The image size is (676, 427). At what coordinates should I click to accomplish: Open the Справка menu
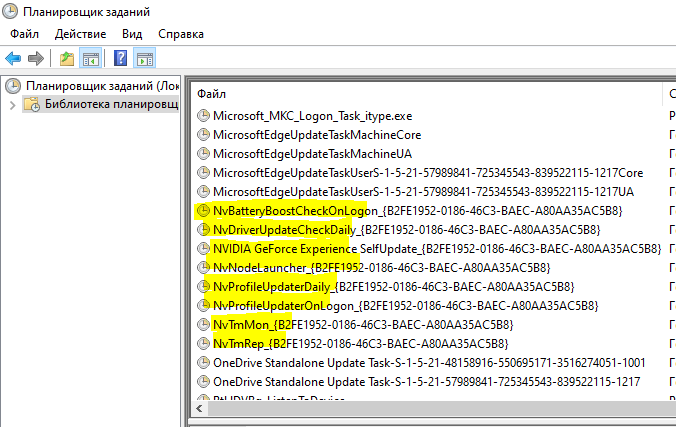[181, 34]
